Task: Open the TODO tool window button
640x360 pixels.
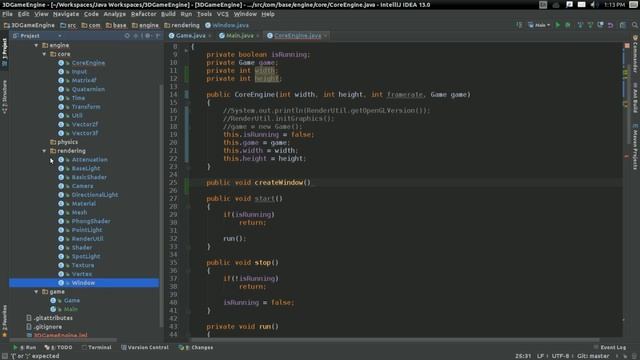Action: pyautogui.click(x=58, y=347)
